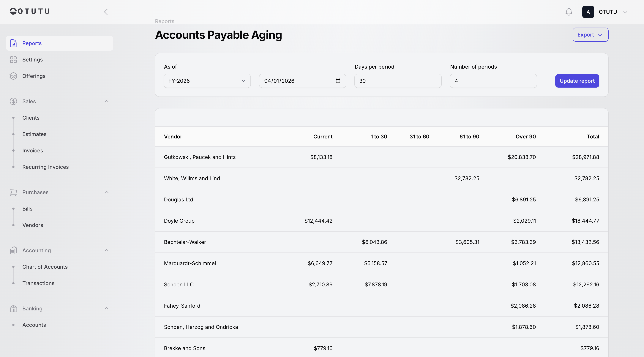The width and height of the screenshot is (644, 357).
Task: Click the user avatar with letter A
Action: tap(588, 12)
